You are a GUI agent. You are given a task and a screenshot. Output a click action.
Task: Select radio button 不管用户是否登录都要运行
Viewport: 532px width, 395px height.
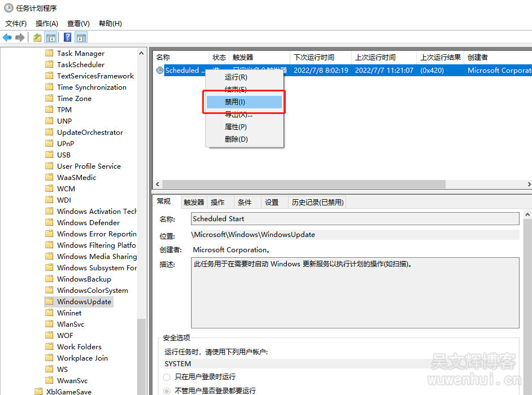click(x=167, y=390)
